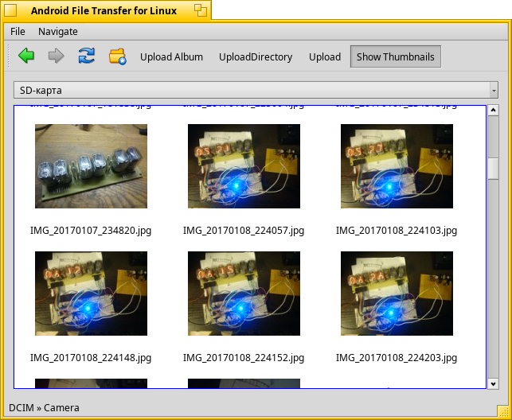Image resolution: width=512 pixels, height=420 pixels.
Task: Select thumbnail of IMG_20170108_224152.jpg
Action: 244,294
